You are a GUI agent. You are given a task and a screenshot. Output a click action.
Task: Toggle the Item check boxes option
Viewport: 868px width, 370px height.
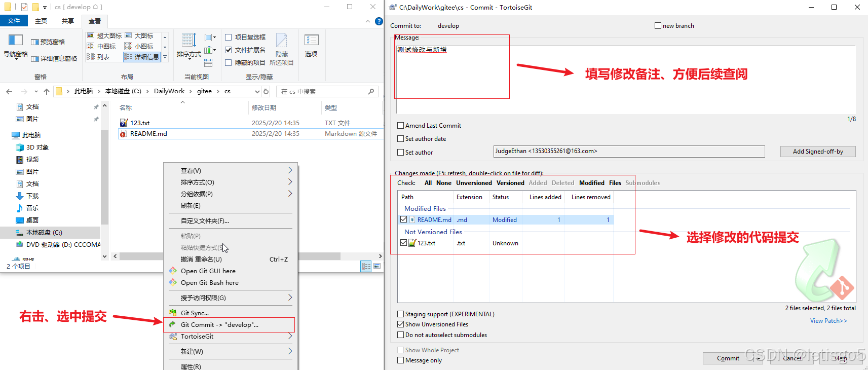[229, 37]
